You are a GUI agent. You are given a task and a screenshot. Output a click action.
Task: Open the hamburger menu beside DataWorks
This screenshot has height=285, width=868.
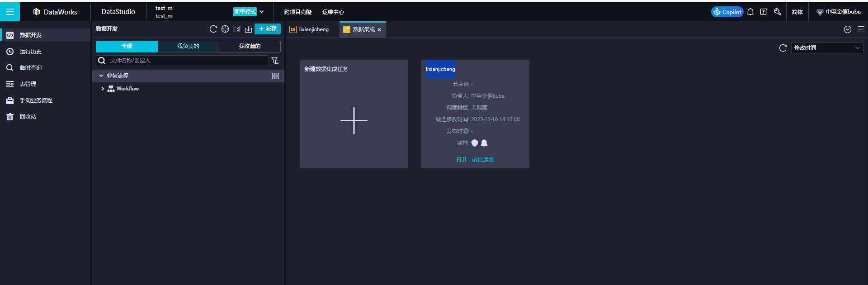9,12
